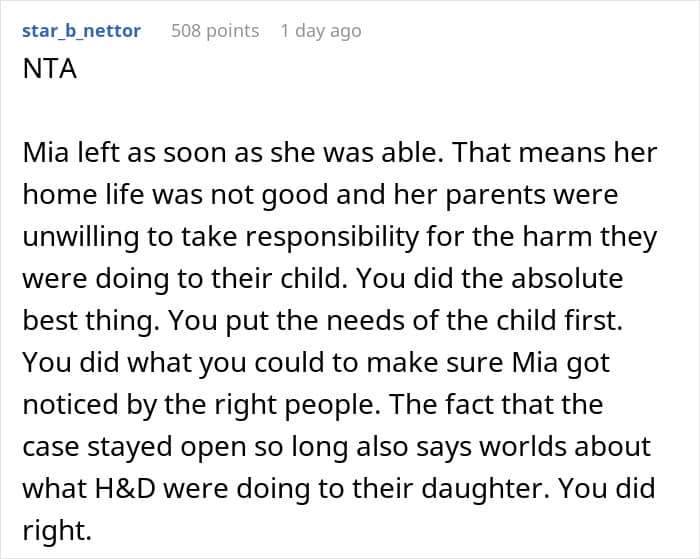Click the phrase "case stayed open"

[134, 447]
